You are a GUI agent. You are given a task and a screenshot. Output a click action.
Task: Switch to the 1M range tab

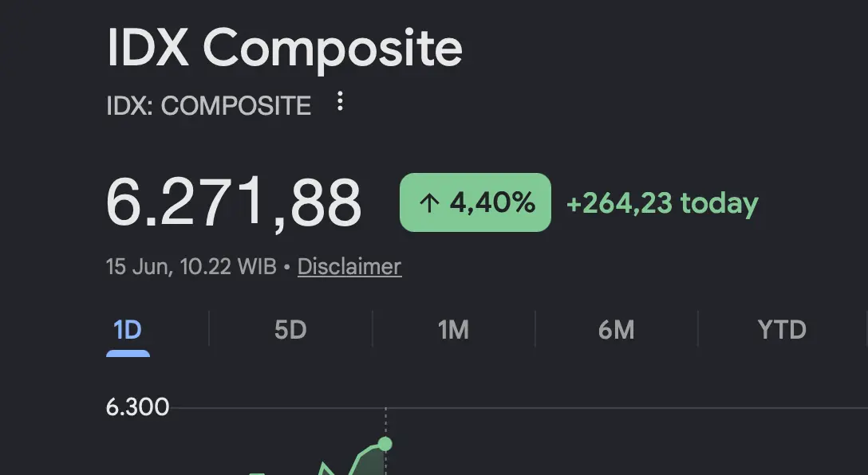point(453,330)
